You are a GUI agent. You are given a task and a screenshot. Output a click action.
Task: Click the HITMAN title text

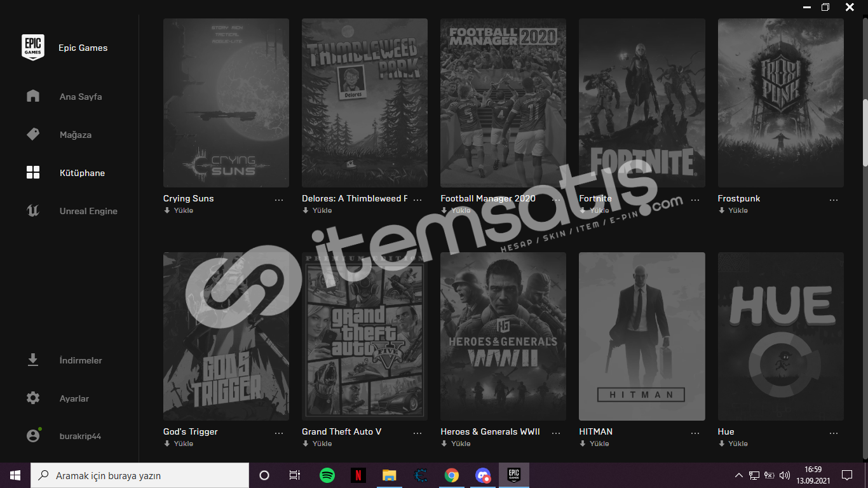pyautogui.click(x=596, y=431)
